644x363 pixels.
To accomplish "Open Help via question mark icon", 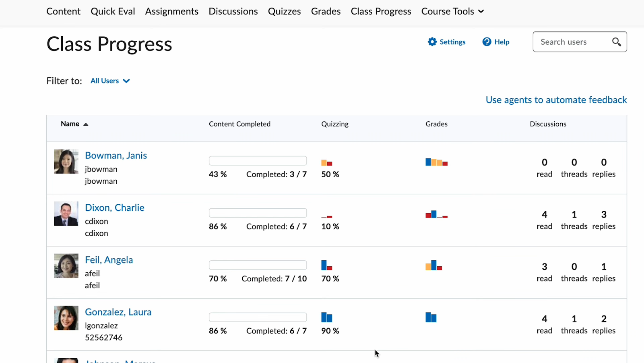I will pyautogui.click(x=487, y=42).
